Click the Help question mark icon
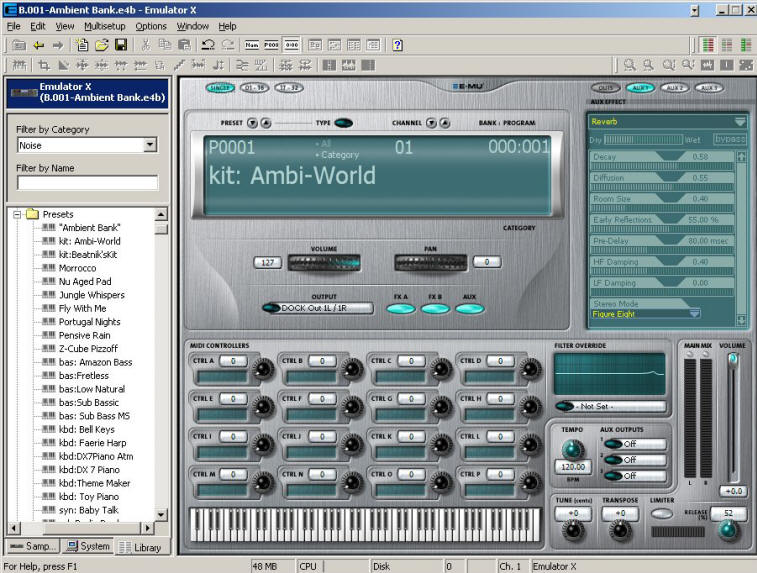757x573 pixels. click(x=397, y=45)
